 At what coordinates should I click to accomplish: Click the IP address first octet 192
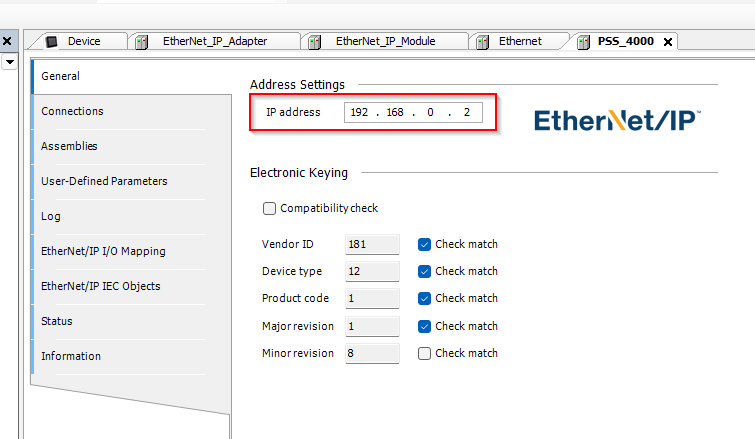coord(359,112)
